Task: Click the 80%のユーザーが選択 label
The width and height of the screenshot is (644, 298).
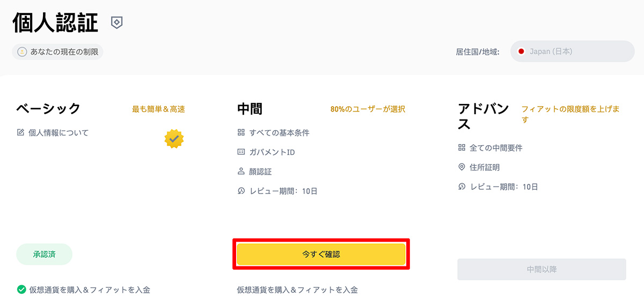Action: point(368,109)
